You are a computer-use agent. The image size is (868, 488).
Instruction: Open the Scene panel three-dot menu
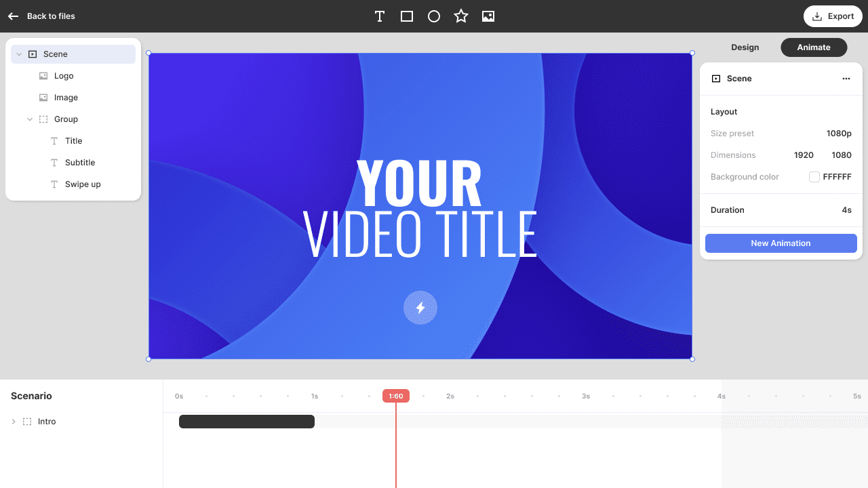pos(846,79)
